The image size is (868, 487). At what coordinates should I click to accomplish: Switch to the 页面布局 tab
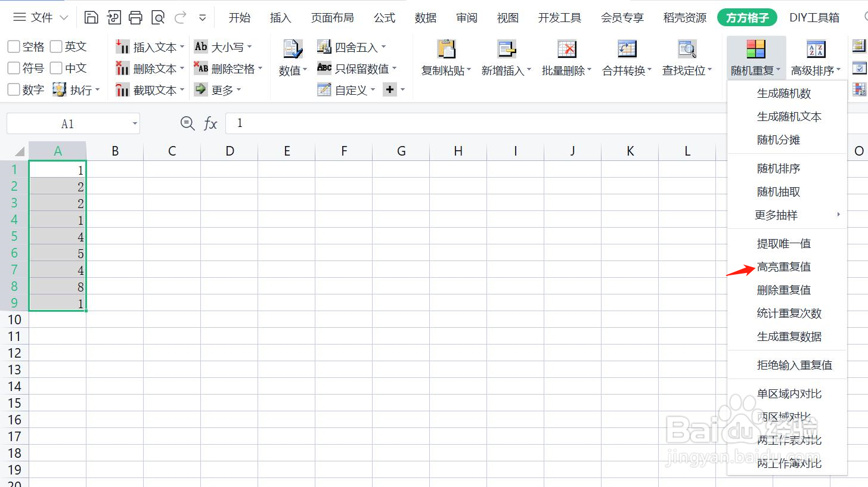(332, 18)
